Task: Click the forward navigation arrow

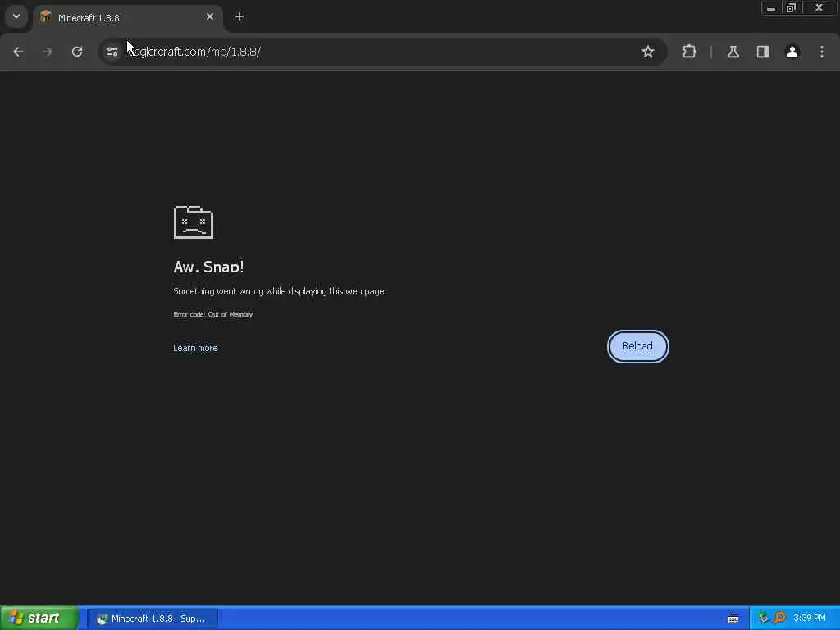Action: click(48, 52)
